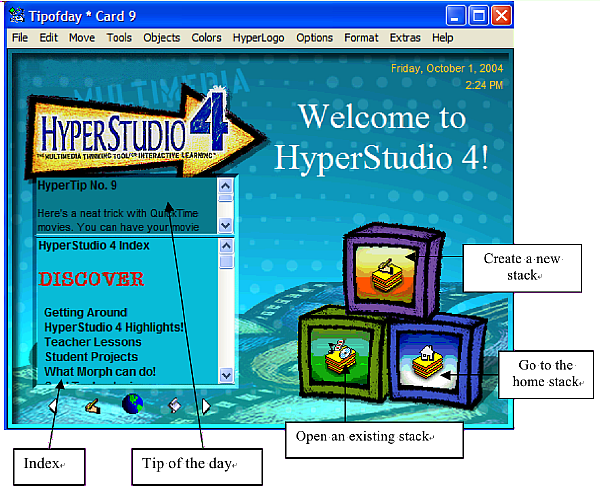Click the QuickTime movies tip text
Viewport: 600px width, 486px height.
pyautogui.click(x=118, y=220)
